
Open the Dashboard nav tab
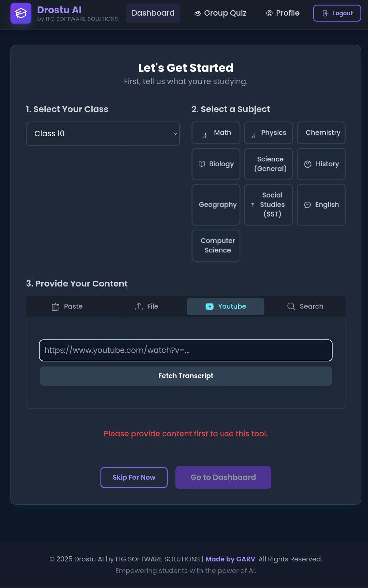pos(153,13)
